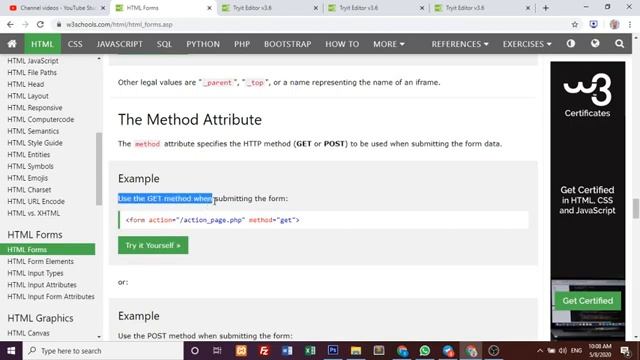
Task: Open HTML vs. XHTML sidebar link
Action: pos(33,213)
